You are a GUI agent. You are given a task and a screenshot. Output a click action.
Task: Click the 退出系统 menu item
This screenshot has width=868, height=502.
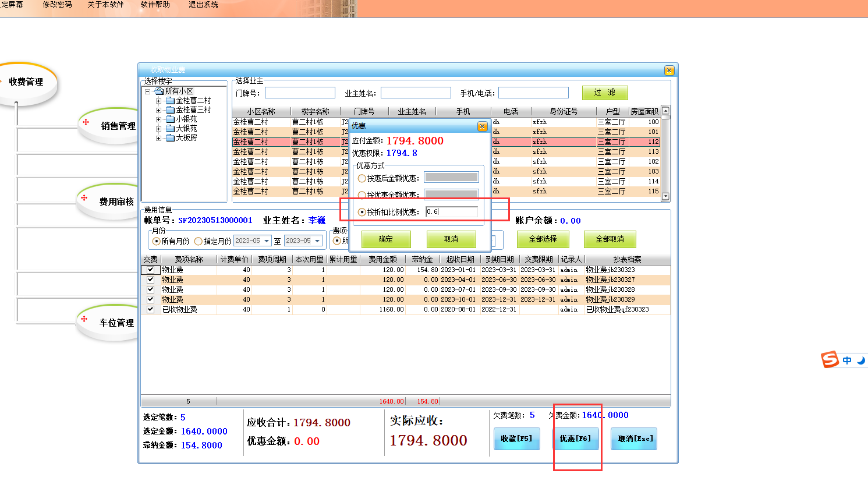203,5
